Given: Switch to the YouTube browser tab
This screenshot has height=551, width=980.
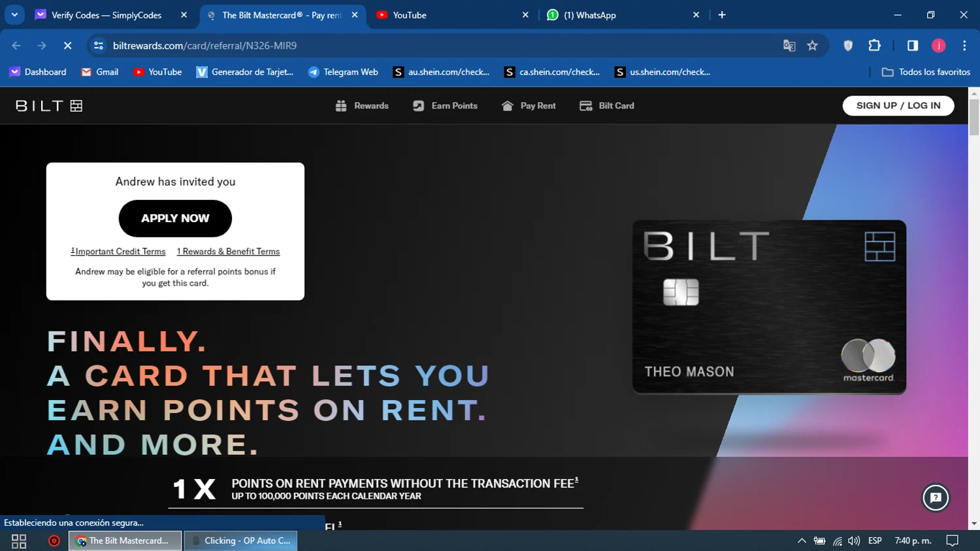Looking at the screenshot, I should (410, 15).
